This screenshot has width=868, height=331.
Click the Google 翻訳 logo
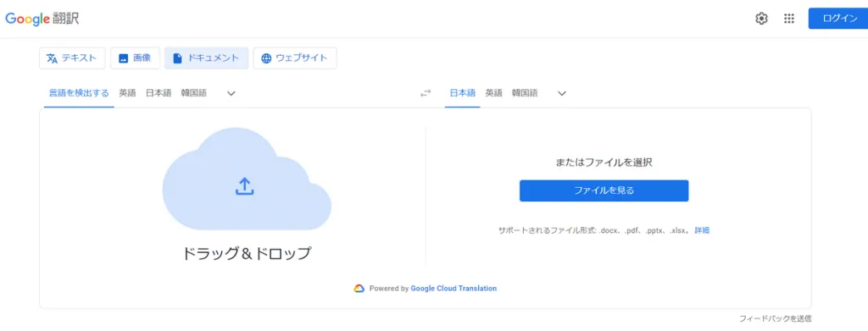(42, 19)
